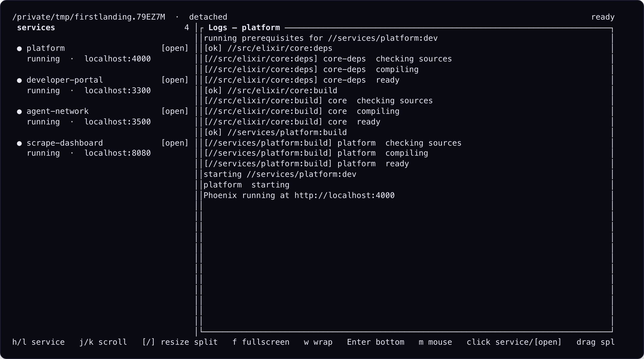Viewport: 644px width, 359px height.
Task: Click the 'Logs — platform' panel title
Action: tap(244, 28)
